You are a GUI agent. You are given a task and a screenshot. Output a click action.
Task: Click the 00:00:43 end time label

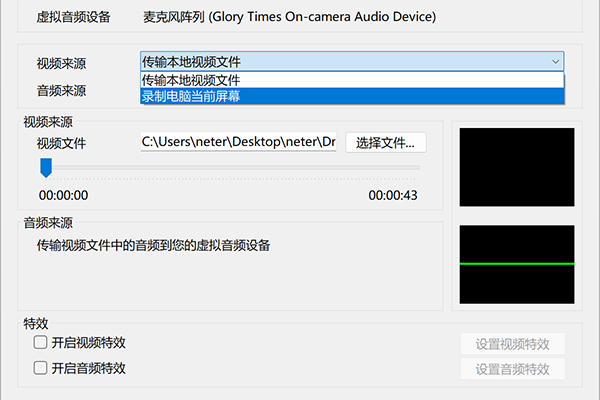pyautogui.click(x=393, y=195)
